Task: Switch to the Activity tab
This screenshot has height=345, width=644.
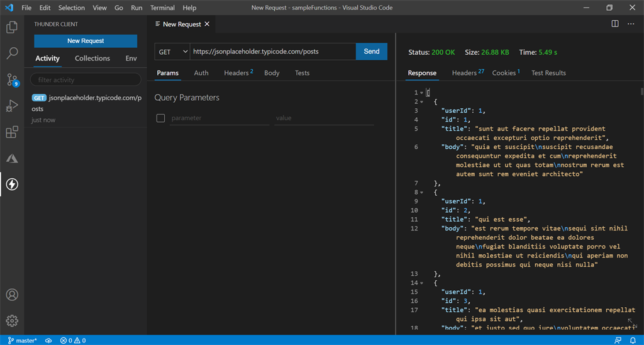Action: pos(47,59)
